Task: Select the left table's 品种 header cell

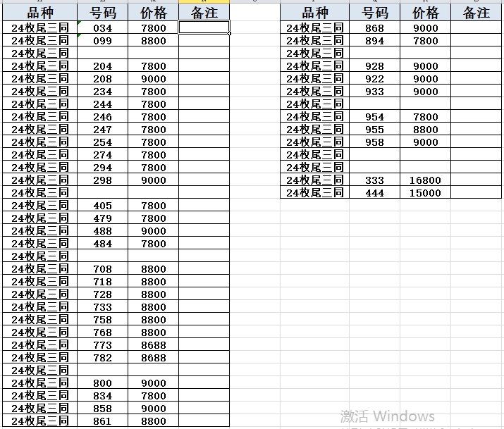Action: click(x=39, y=13)
